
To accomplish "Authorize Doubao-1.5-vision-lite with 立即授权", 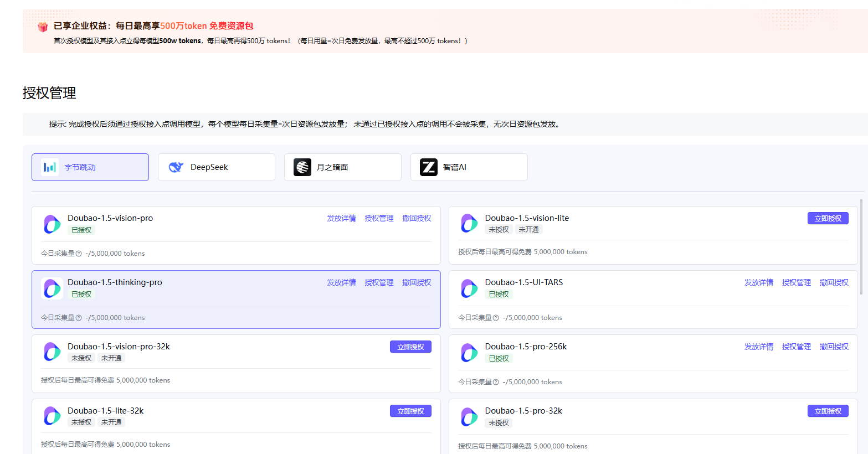I will 828,219.
